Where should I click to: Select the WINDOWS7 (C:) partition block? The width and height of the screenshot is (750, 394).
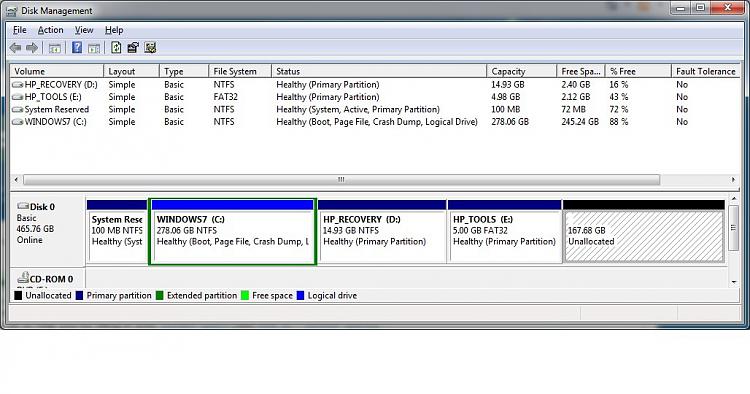point(232,231)
